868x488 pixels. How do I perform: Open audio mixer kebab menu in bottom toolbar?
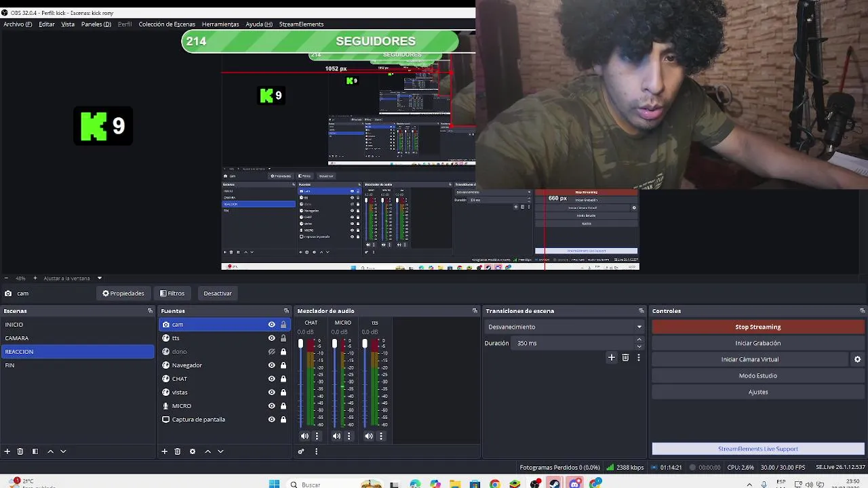pyautogui.click(x=316, y=451)
